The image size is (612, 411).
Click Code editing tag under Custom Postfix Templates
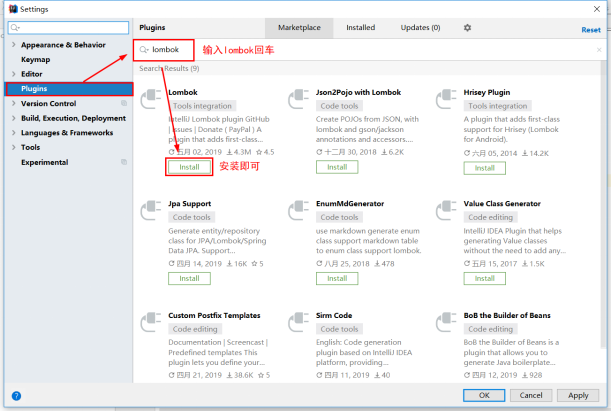pyautogui.click(x=195, y=329)
